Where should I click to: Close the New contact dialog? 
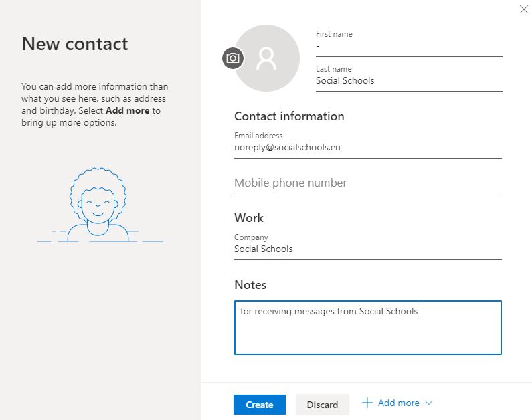tap(523, 9)
